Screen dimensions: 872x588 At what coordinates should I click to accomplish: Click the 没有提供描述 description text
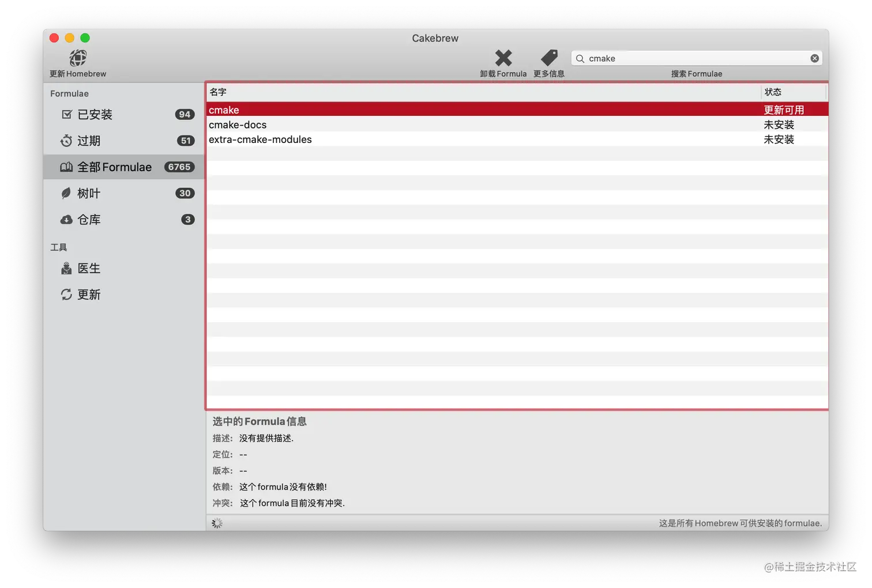point(266,438)
